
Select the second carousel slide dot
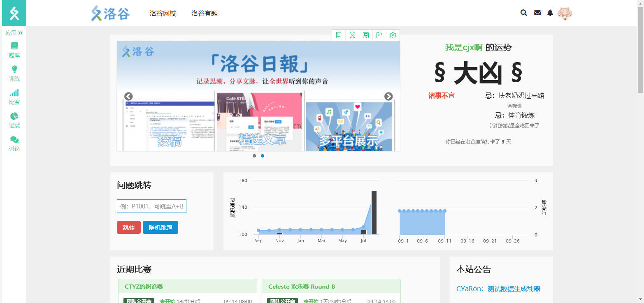[x=263, y=156]
